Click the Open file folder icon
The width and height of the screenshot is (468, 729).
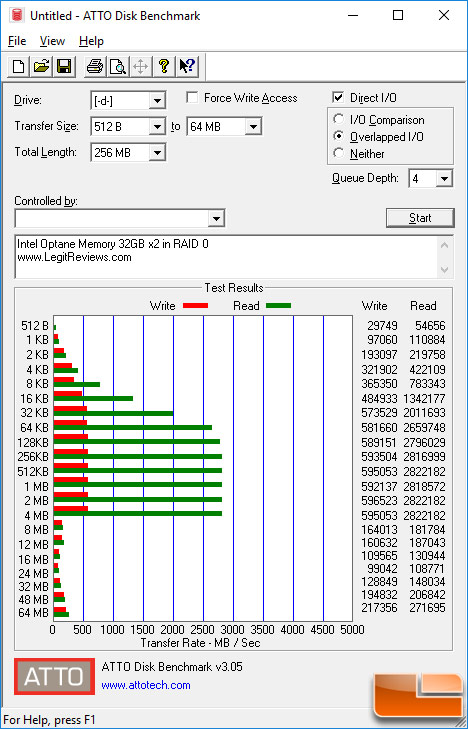pos(41,67)
